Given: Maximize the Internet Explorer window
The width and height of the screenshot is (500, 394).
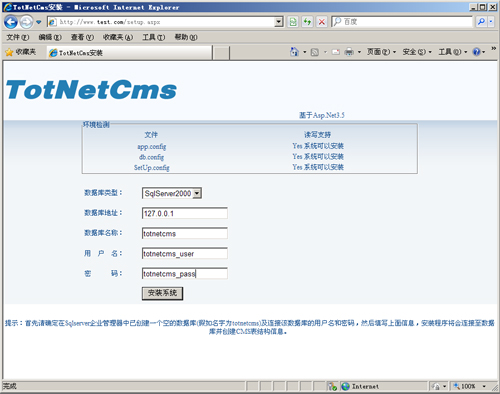Looking at the screenshot, I should point(482,7).
